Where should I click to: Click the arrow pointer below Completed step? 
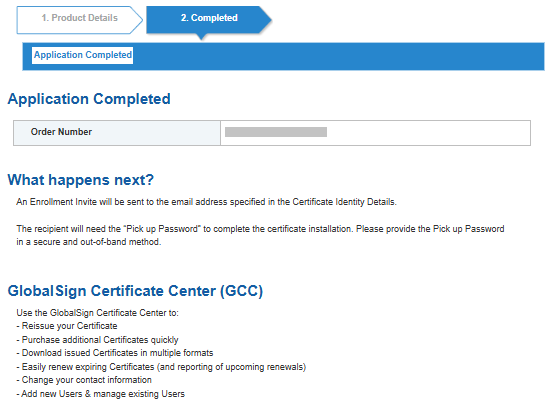[201, 37]
